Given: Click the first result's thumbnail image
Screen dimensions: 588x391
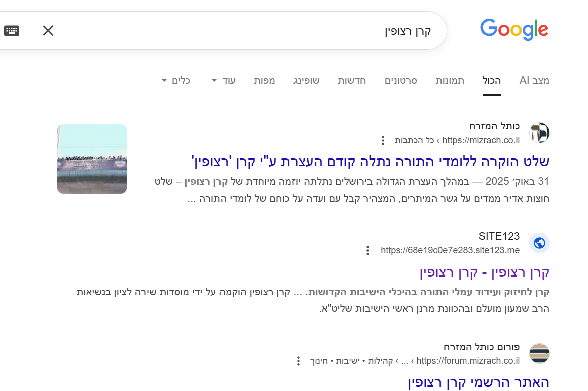Looking at the screenshot, I should point(92,159).
